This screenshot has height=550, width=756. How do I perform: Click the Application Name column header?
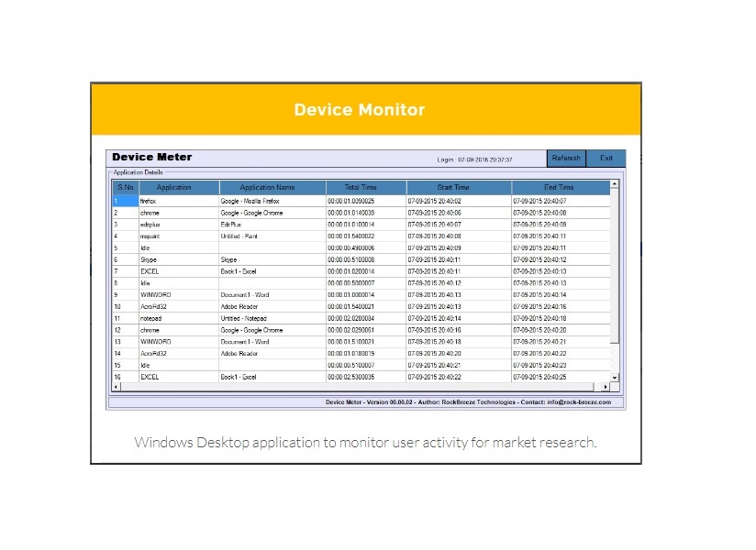click(x=272, y=188)
